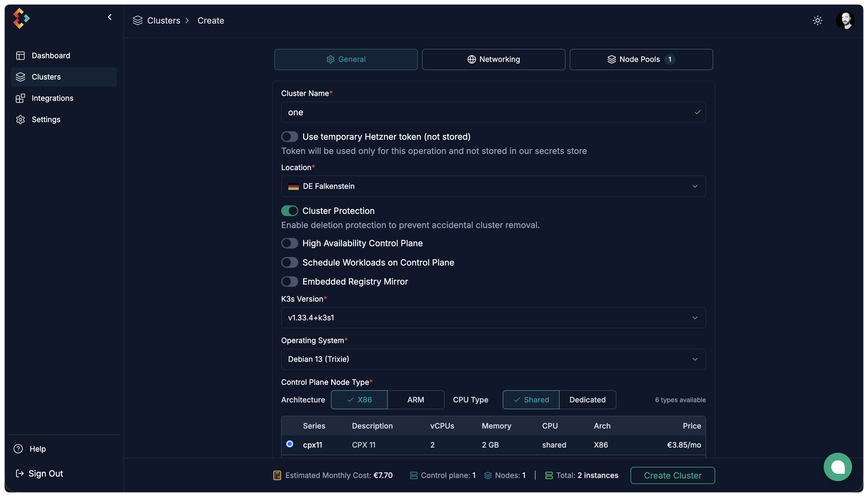868x497 pixels.
Task: Click the green checkmark in Cluster Name field
Action: click(x=697, y=112)
